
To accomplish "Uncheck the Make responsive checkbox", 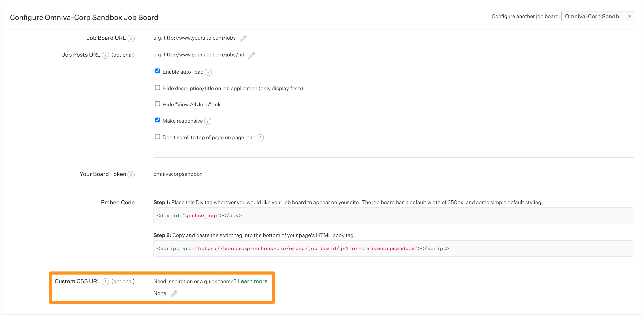I will [x=157, y=120].
